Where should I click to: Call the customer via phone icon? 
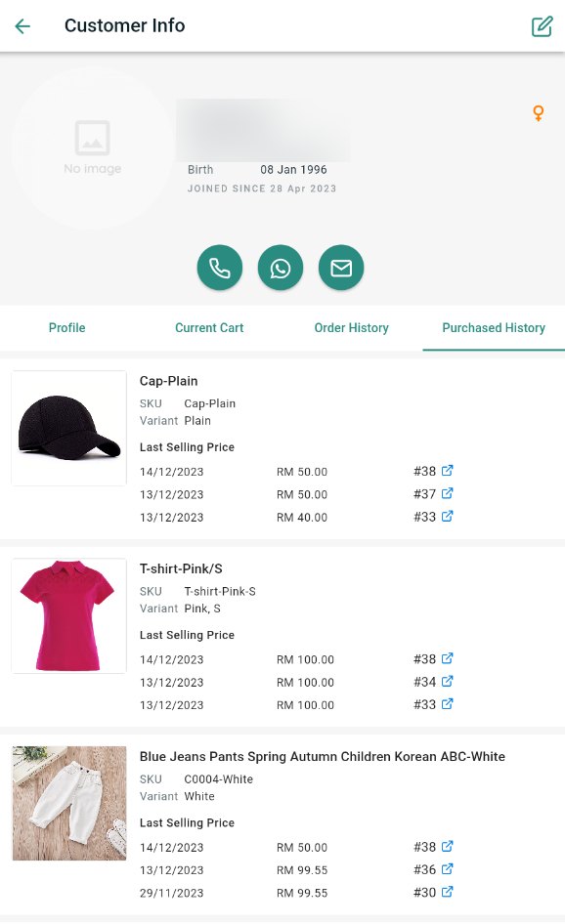[x=219, y=268]
